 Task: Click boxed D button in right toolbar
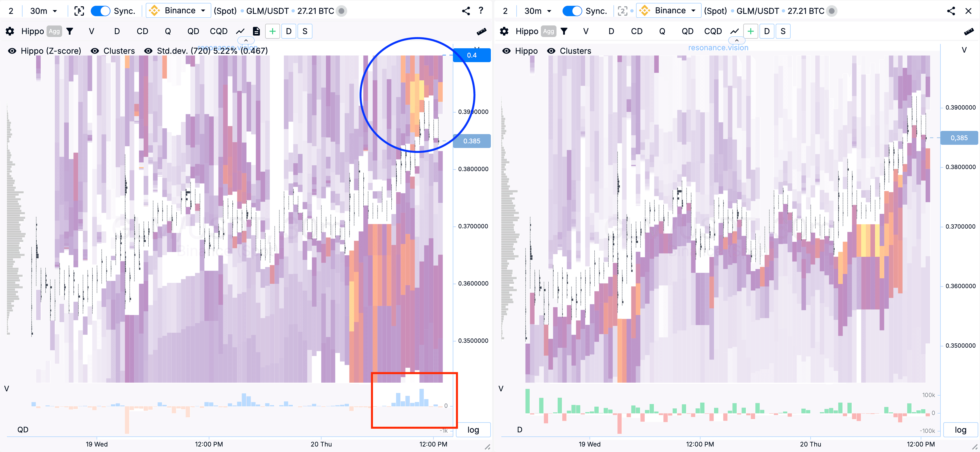tap(767, 31)
